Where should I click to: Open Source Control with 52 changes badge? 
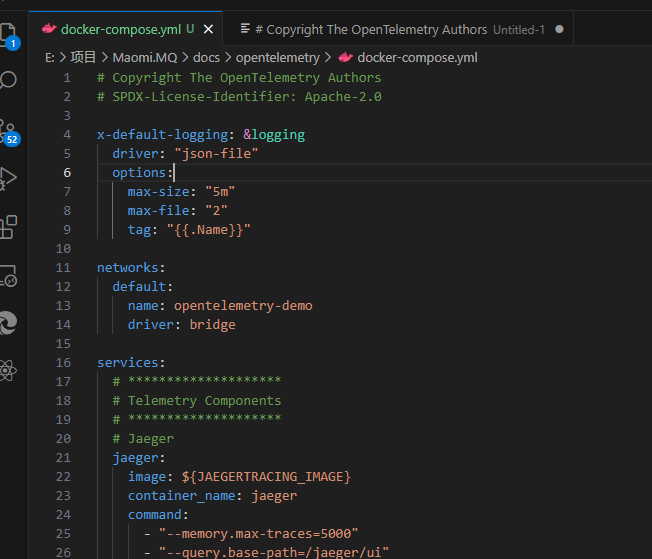click(x=9, y=130)
